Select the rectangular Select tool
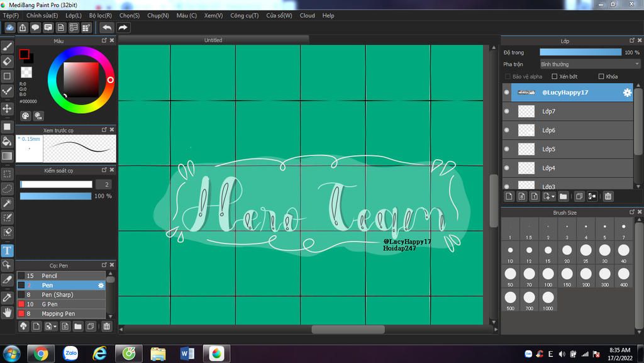The image size is (644, 363). (7, 174)
